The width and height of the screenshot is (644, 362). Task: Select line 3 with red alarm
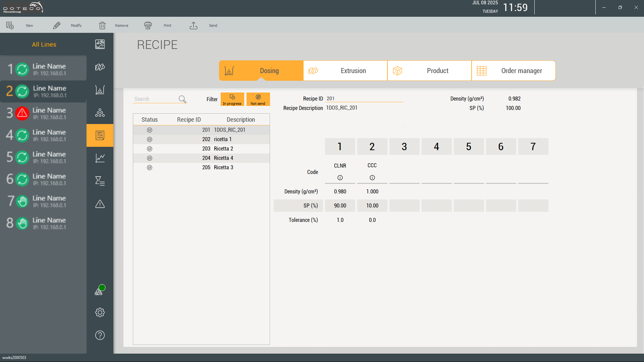coord(43,113)
